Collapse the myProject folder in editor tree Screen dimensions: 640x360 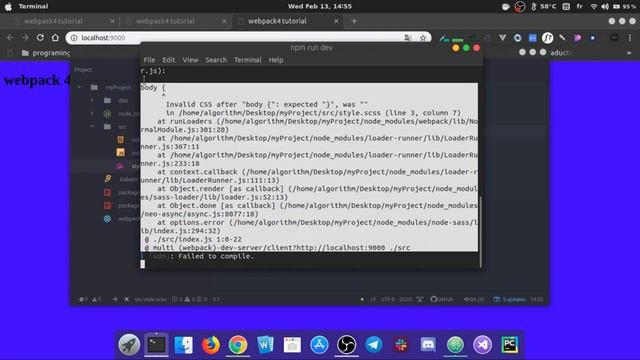coord(80,87)
